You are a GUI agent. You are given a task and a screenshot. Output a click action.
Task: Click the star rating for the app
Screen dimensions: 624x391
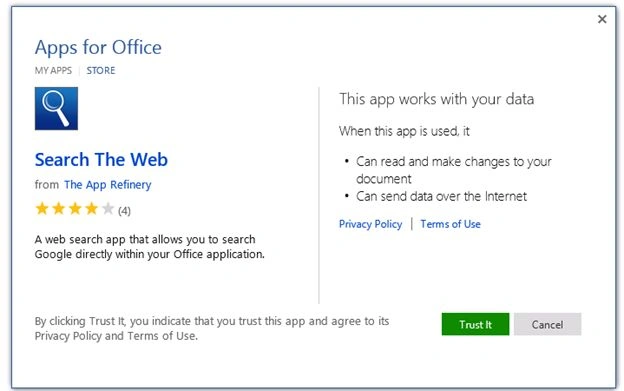(x=74, y=208)
